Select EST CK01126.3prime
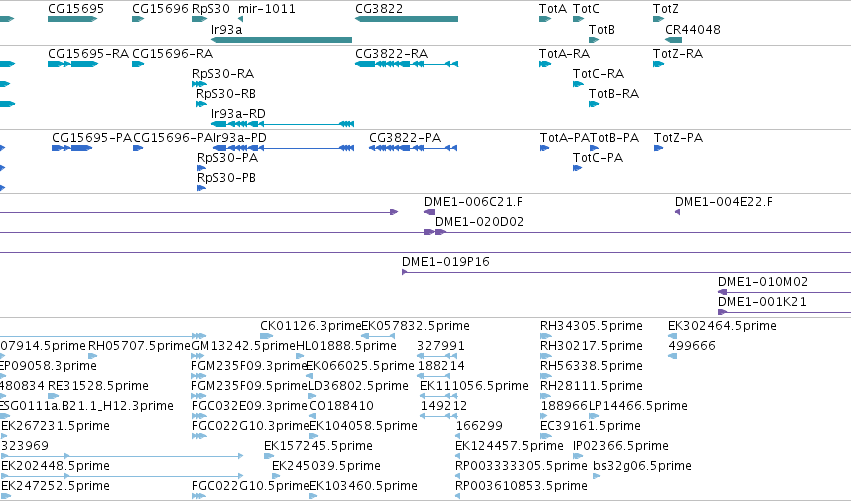This screenshot has height=501, width=851. coord(311,326)
